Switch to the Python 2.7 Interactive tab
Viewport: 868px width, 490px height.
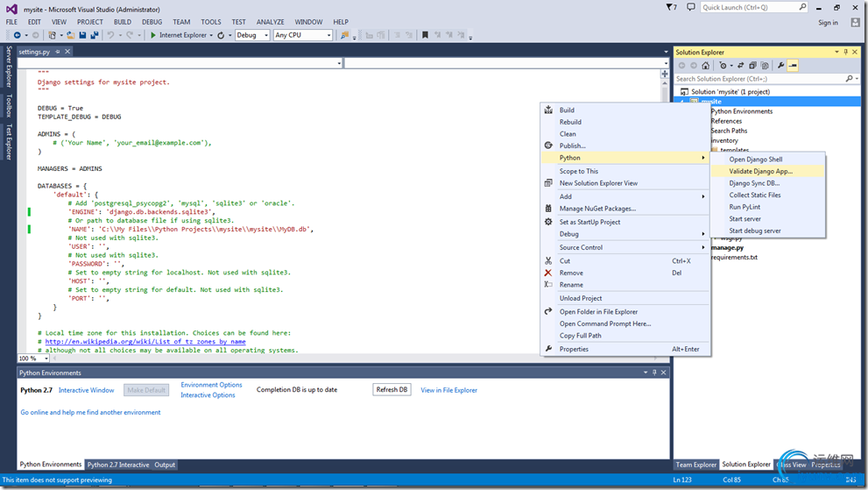[118, 465]
